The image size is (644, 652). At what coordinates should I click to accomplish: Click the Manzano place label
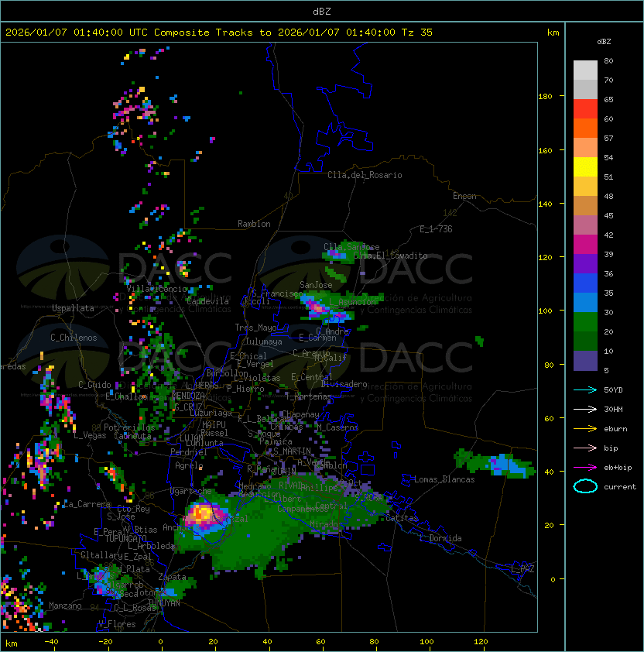(65, 606)
